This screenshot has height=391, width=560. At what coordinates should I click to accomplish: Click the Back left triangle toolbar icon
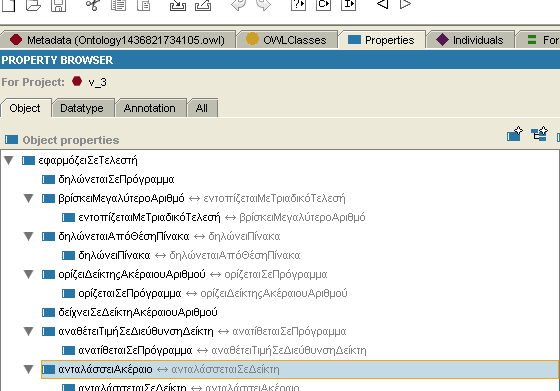pyautogui.click(x=382, y=4)
